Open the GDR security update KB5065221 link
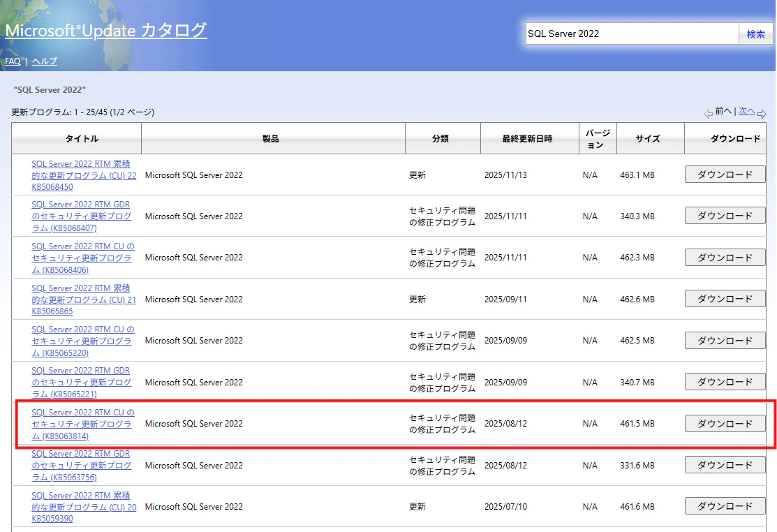 coord(81,383)
